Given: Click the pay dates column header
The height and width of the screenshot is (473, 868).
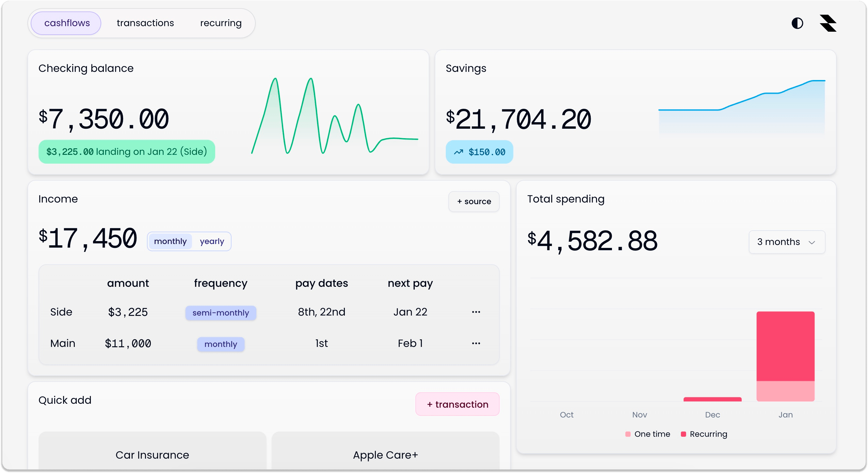Looking at the screenshot, I should tap(321, 283).
